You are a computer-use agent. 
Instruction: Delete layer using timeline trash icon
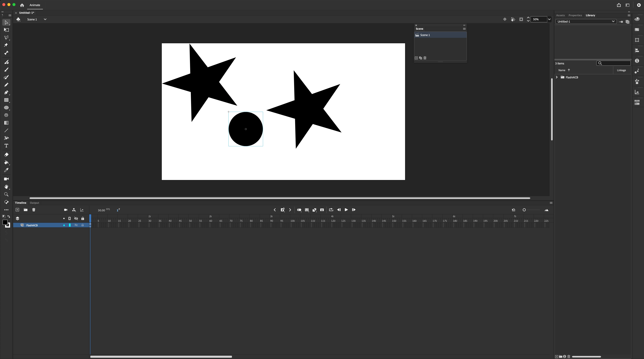pyautogui.click(x=34, y=210)
